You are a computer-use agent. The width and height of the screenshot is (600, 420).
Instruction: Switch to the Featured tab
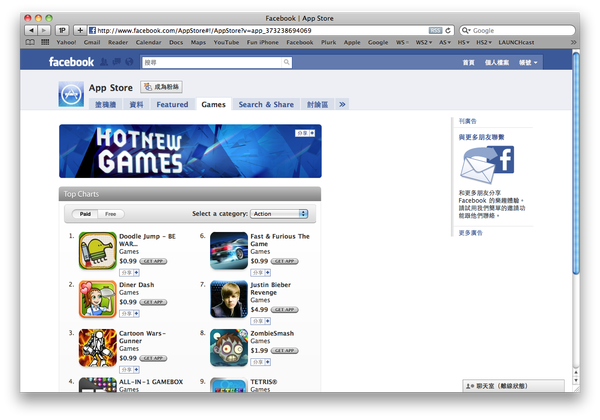point(172,104)
